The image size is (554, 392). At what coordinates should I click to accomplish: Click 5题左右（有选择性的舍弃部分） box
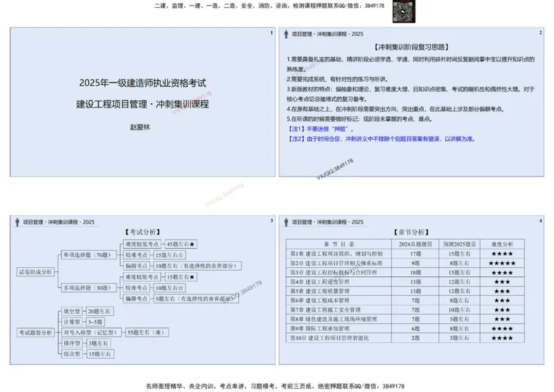pos(196,299)
